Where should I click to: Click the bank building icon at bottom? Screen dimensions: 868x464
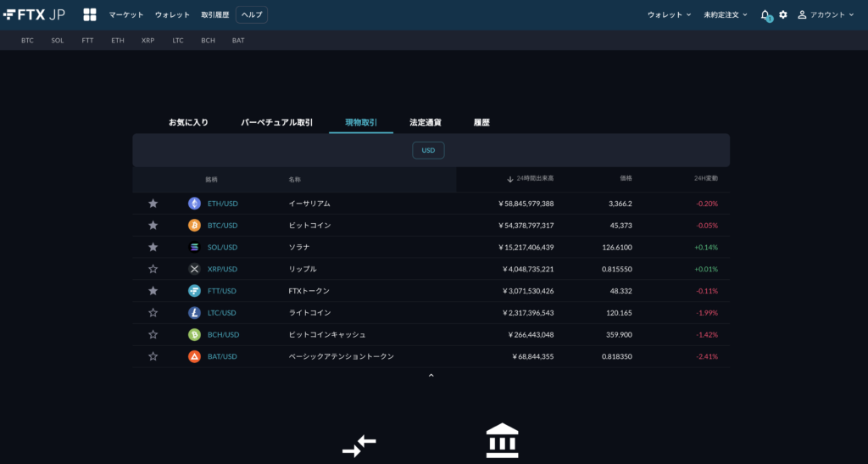tap(502, 441)
